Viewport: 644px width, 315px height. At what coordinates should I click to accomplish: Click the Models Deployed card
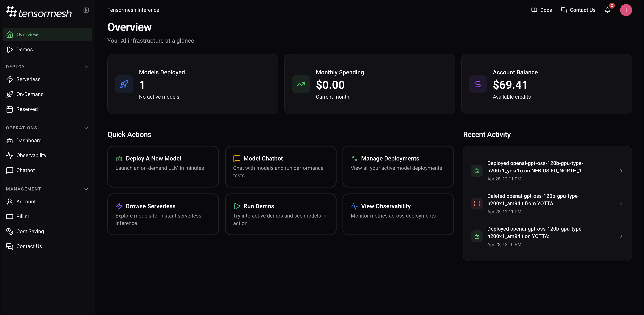193,84
